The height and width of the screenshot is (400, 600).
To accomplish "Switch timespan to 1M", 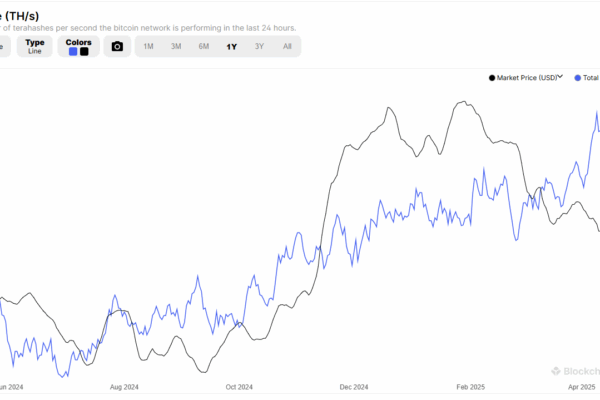I will 148,46.
